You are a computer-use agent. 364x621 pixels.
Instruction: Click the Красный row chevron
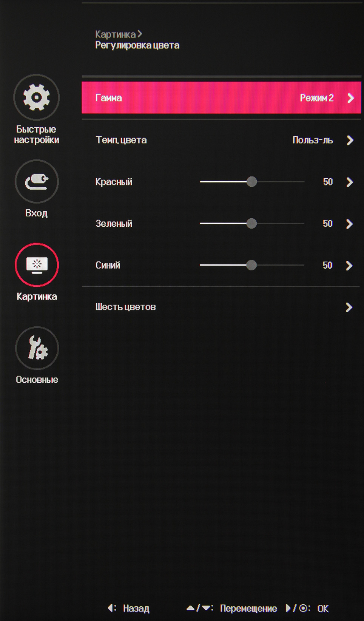point(350,182)
